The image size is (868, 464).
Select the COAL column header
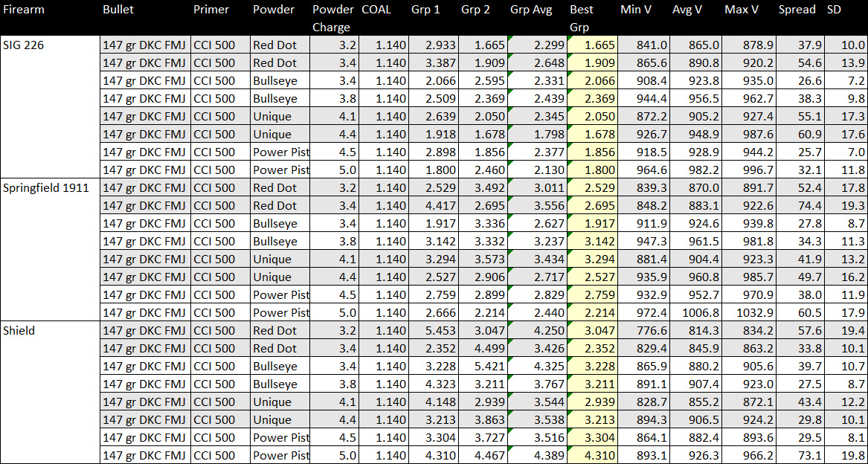click(376, 10)
